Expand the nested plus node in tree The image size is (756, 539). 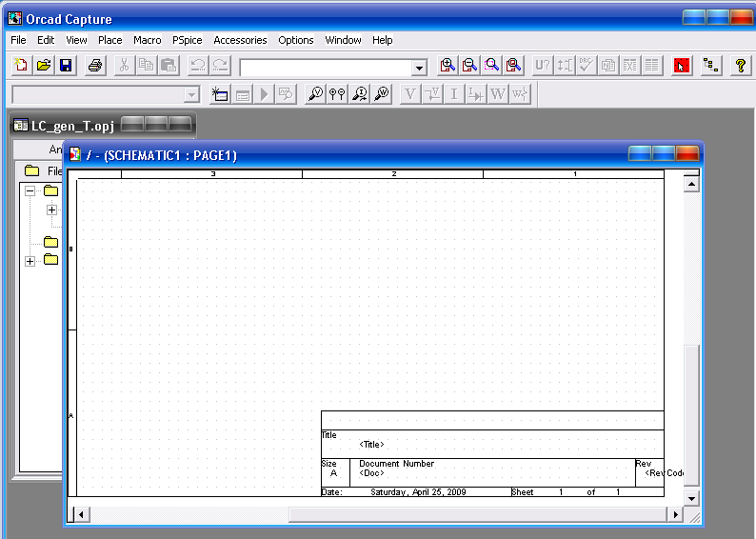tap(51, 210)
